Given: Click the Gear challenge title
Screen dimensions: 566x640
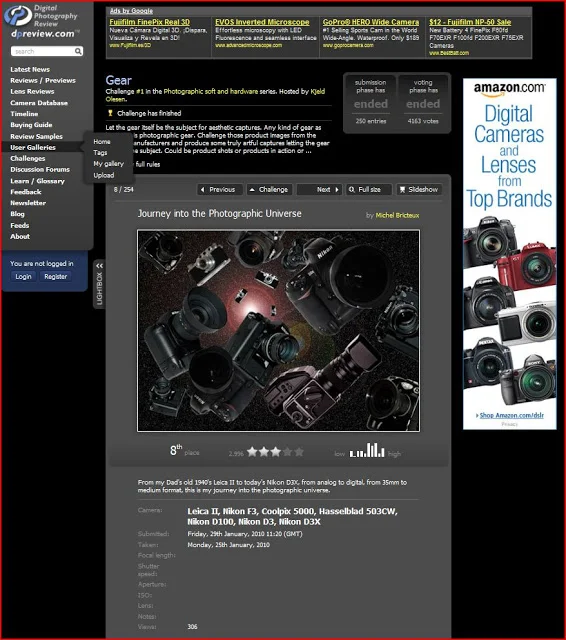Looking at the screenshot, I should [118, 80].
